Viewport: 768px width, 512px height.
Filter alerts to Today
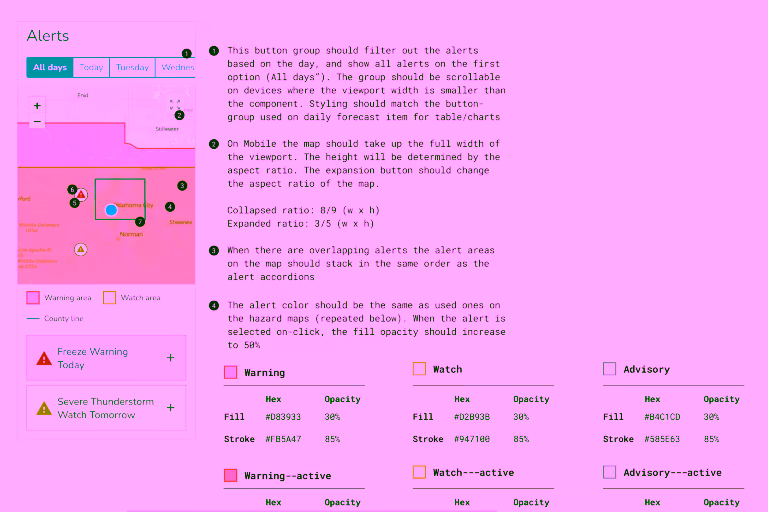click(x=91, y=68)
